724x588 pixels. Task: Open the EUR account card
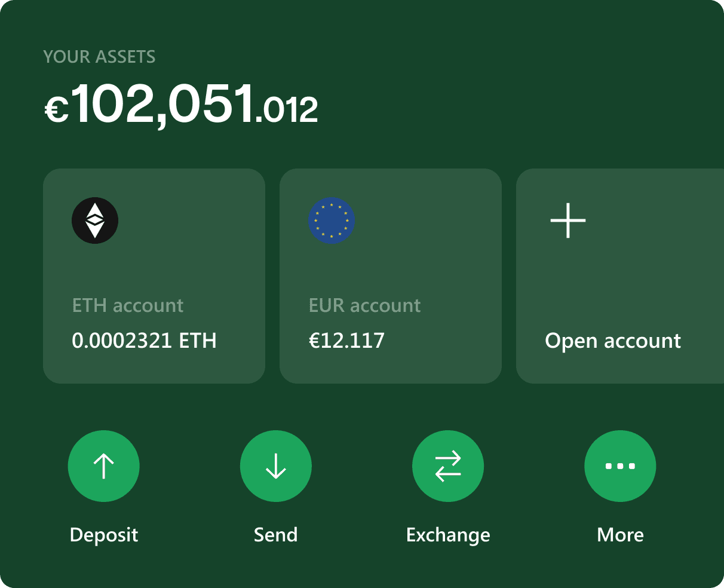pyautogui.click(x=391, y=276)
